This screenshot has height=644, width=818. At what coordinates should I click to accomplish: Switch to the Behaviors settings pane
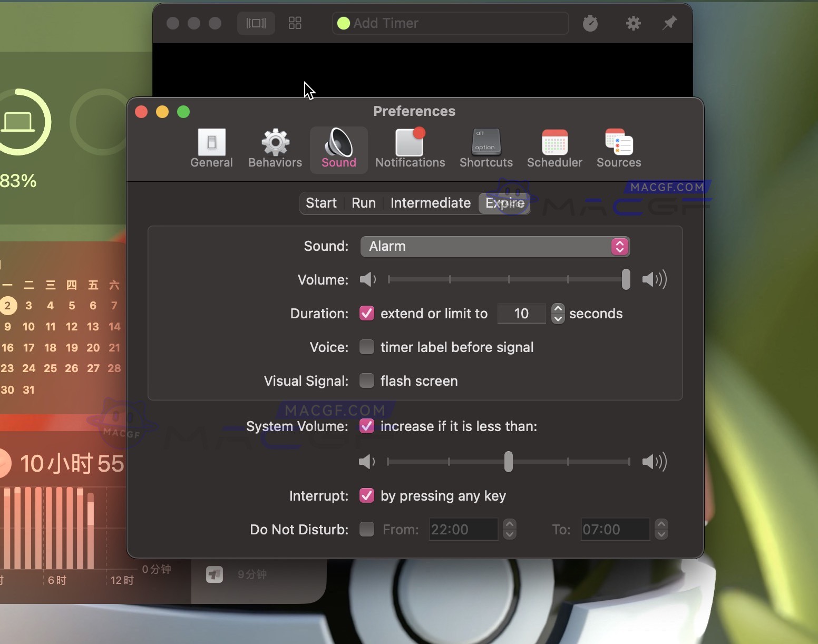(274, 149)
